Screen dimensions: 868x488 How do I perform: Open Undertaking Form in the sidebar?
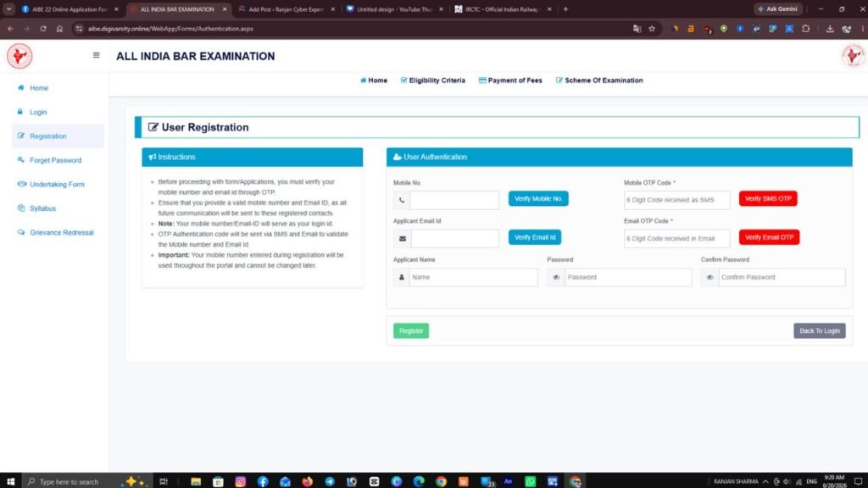click(57, 184)
